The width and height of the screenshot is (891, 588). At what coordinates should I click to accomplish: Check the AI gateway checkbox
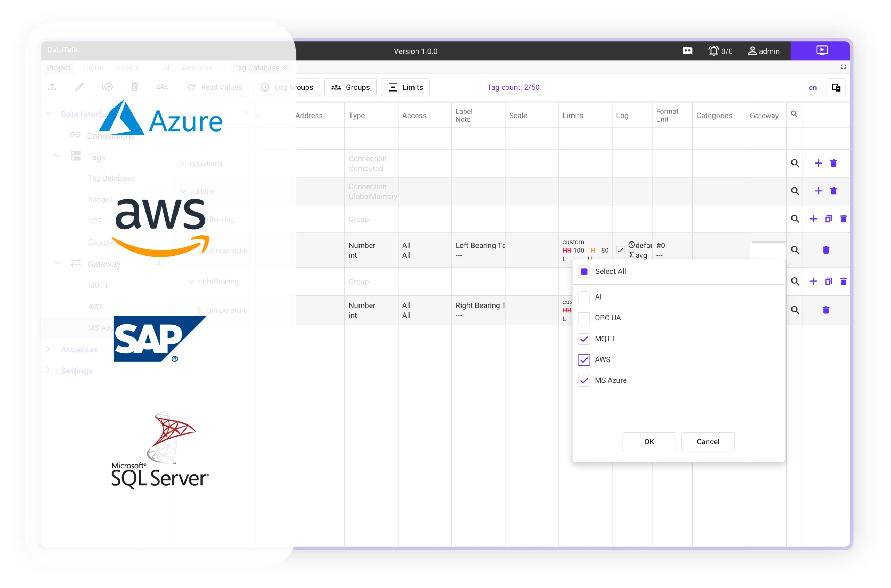coord(584,297)
